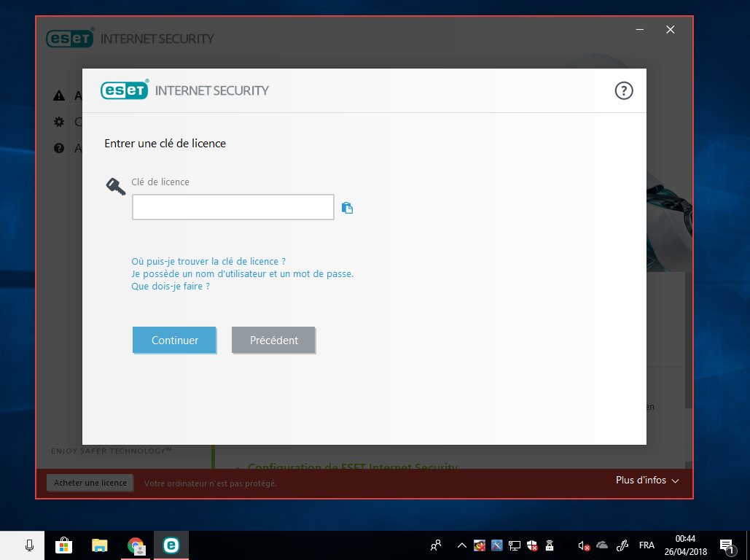Expand the Plus d'infos section
Viewport: 750px width, 560px height.
tap(647, 480)
